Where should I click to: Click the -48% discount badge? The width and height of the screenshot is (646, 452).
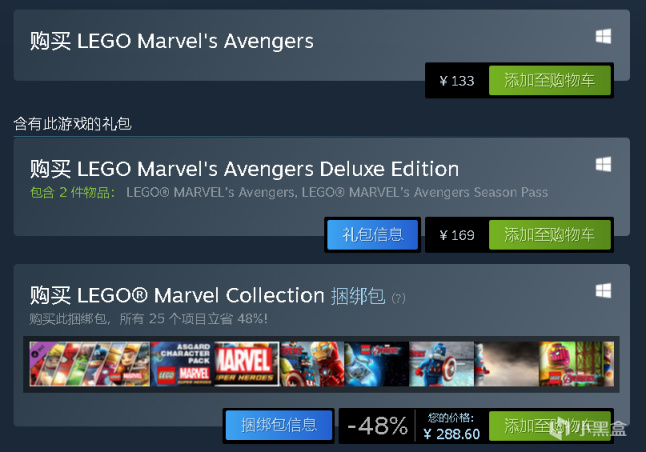(377, 426)
